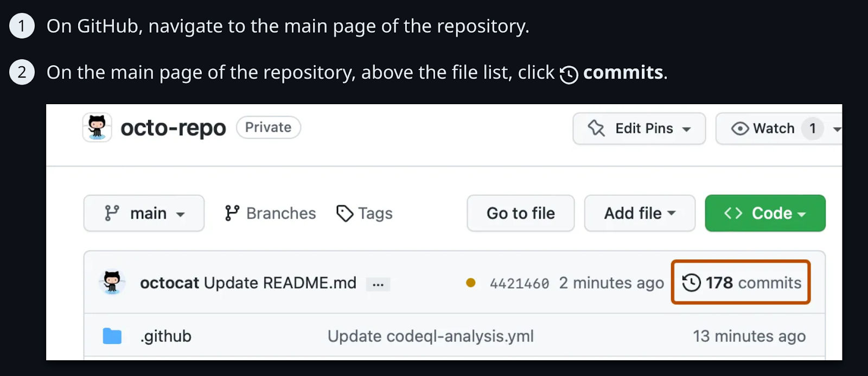Click the branch icon in main button
Image resolution: width=868 pixels, height=376 pixels.
point(112,213)
